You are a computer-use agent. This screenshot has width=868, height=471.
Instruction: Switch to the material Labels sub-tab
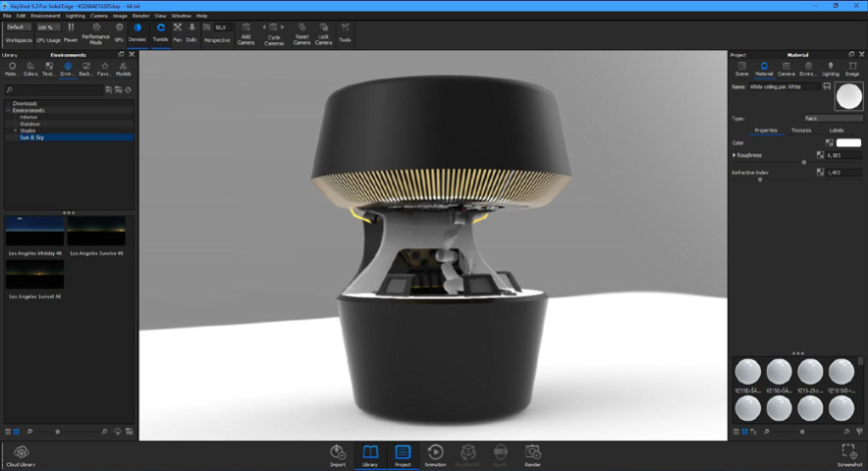(837, 131)
